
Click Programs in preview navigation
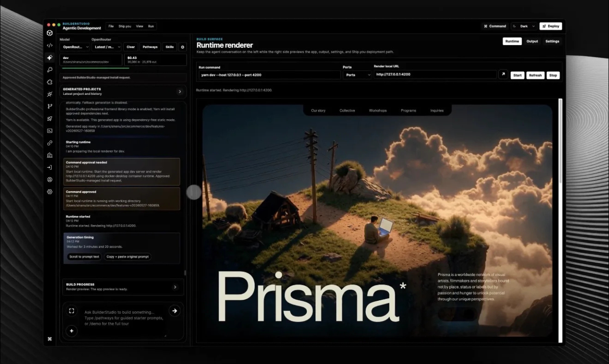coord(409,111)
